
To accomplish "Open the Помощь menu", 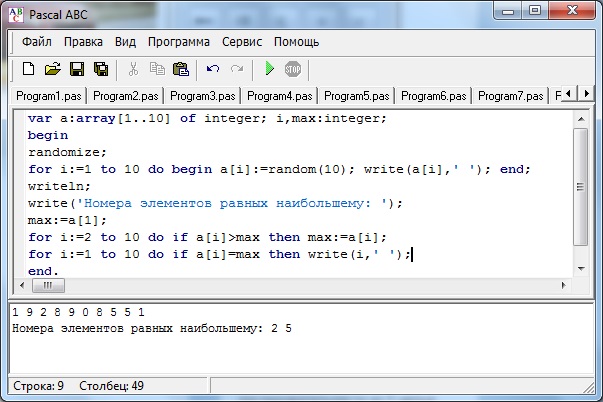I will pos(296,42).
